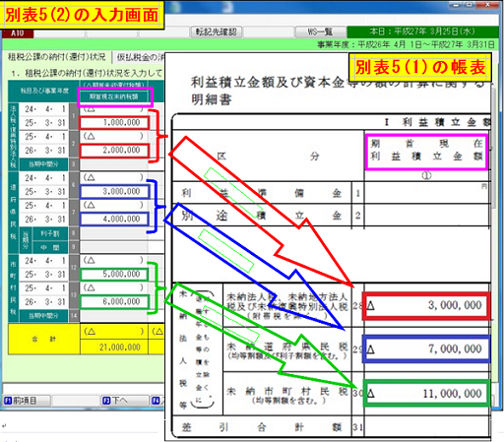Click the △ field above 5,000,000
Screen dimensions: 504x442
coord(113,260)
